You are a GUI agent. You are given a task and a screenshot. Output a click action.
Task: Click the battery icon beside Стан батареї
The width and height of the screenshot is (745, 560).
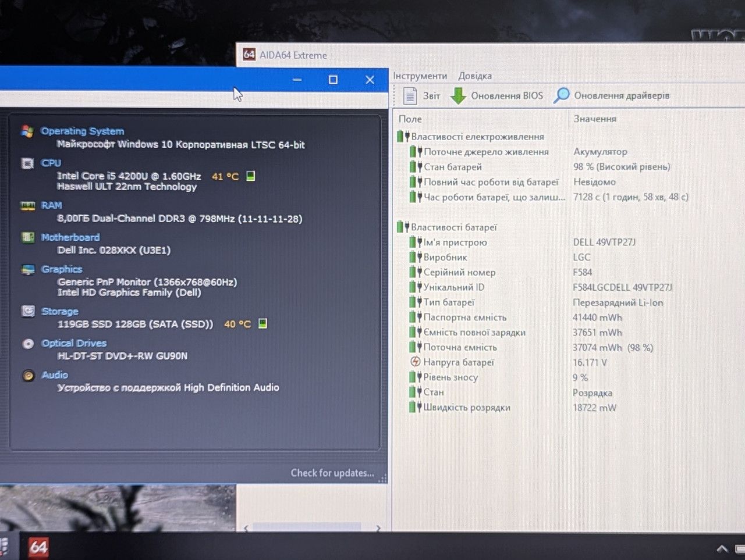(416, 167)
